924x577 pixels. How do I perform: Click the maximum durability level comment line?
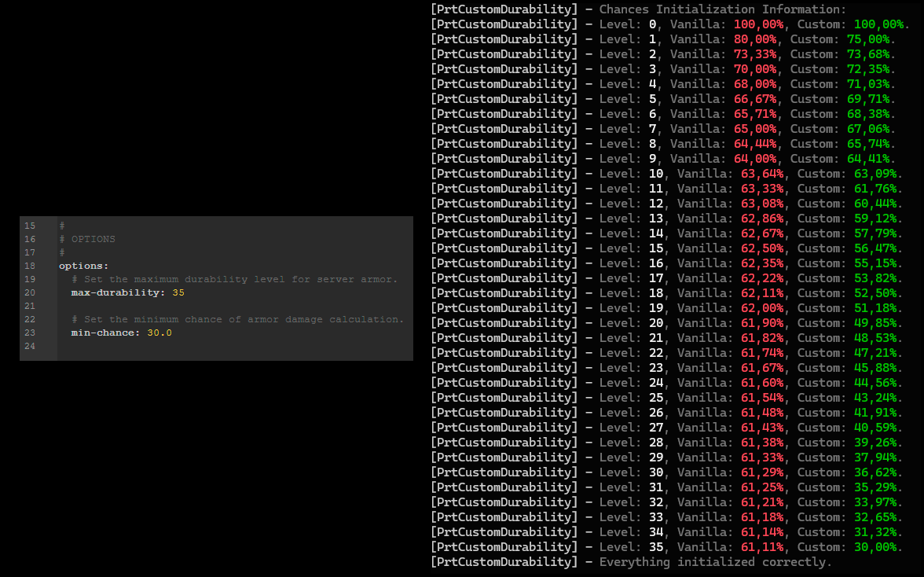[234, 279]
